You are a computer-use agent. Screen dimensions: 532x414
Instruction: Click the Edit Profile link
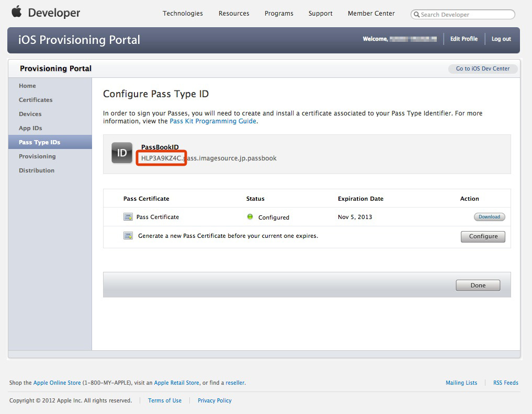(464, 39)
